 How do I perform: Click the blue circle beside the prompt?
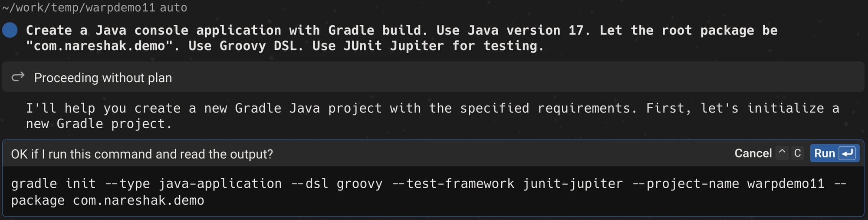tap(10, 30)
